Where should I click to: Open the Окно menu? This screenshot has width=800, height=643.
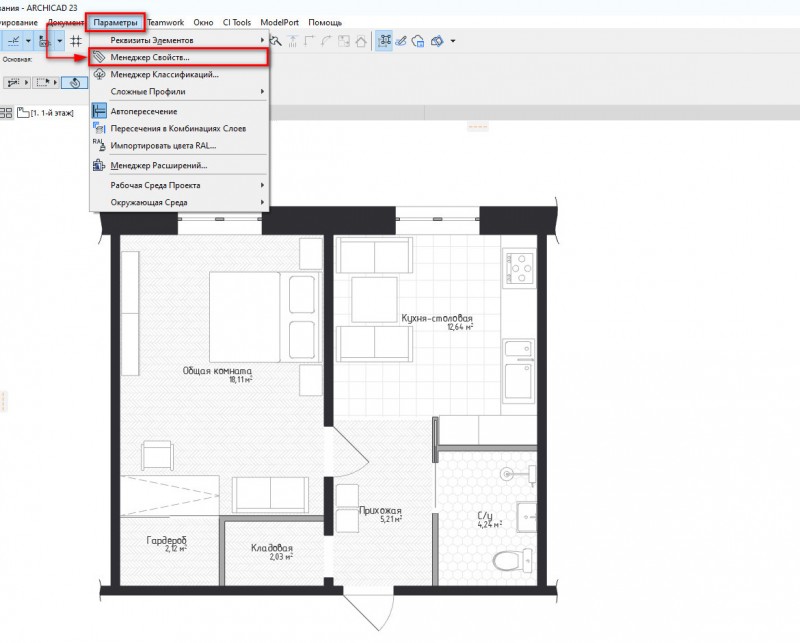pyautogui.click(x=203, y=22)
